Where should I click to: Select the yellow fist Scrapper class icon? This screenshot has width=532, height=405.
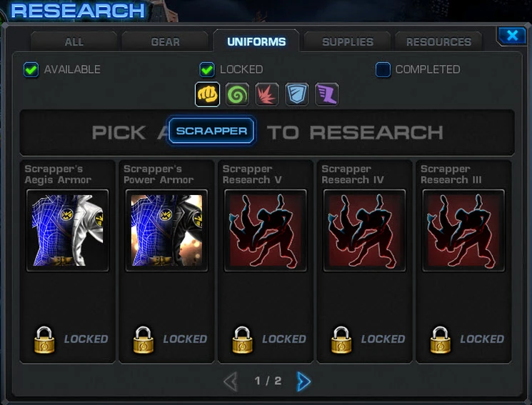(x=207, y=94)
